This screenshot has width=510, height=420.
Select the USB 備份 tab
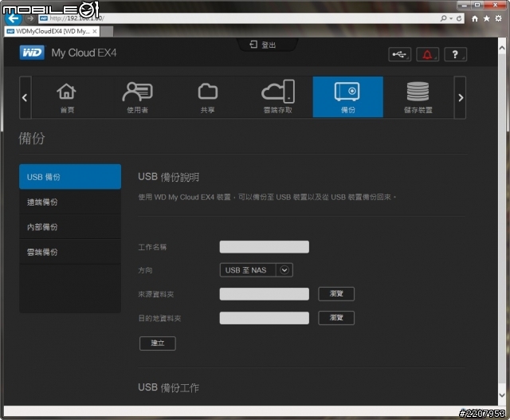coord(70,177)
